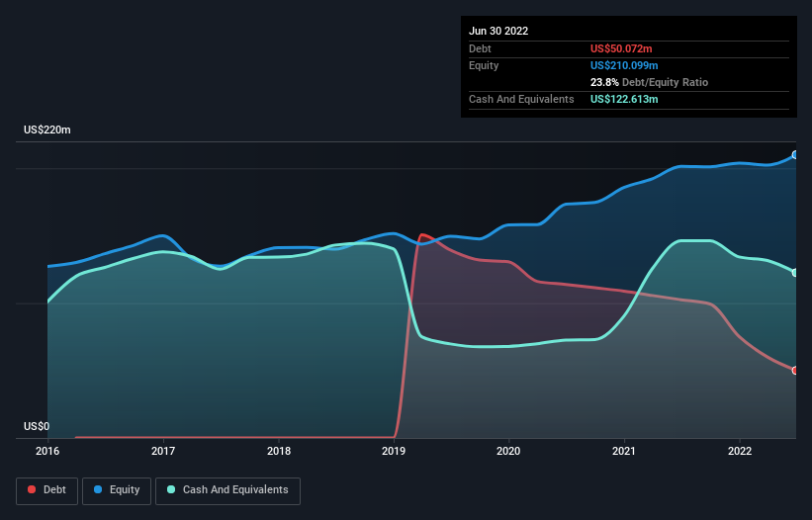The height and width of the screenshot is (520, 812).
Task: Click the 23.8% Debt/Equity Ratio text
Action: (649, 82)
